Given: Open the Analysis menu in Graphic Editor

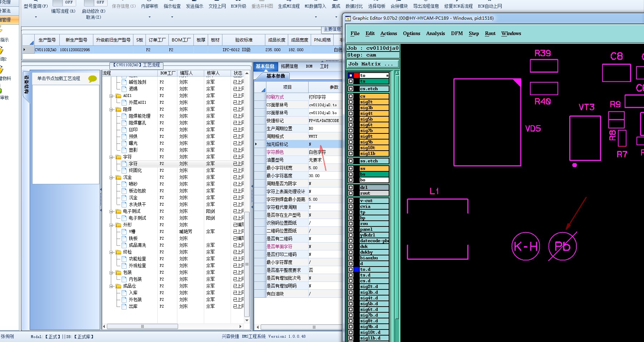Looking at the screenshot, I should pyautogui.click(x=436, y=33).
